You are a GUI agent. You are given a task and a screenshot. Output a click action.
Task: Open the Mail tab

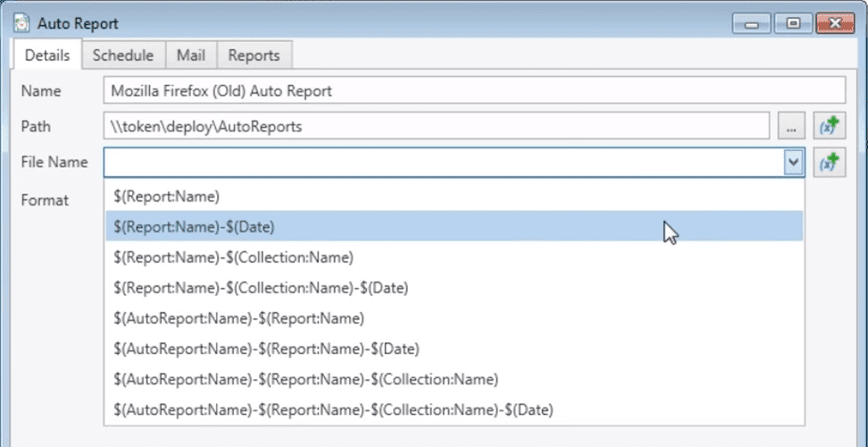[x=191, y=55]
